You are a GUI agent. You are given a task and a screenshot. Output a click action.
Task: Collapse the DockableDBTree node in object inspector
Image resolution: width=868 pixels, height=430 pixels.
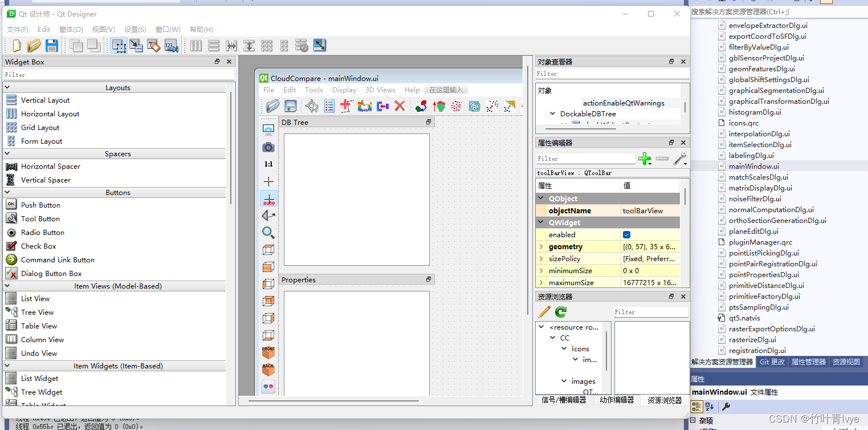click(x=552, y=114)
